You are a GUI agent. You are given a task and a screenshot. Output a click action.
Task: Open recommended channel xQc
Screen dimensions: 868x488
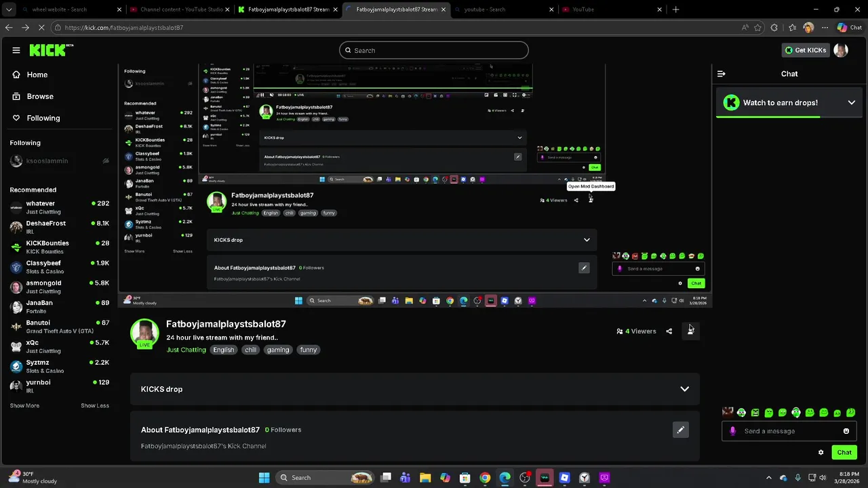(x=60, y=346)
